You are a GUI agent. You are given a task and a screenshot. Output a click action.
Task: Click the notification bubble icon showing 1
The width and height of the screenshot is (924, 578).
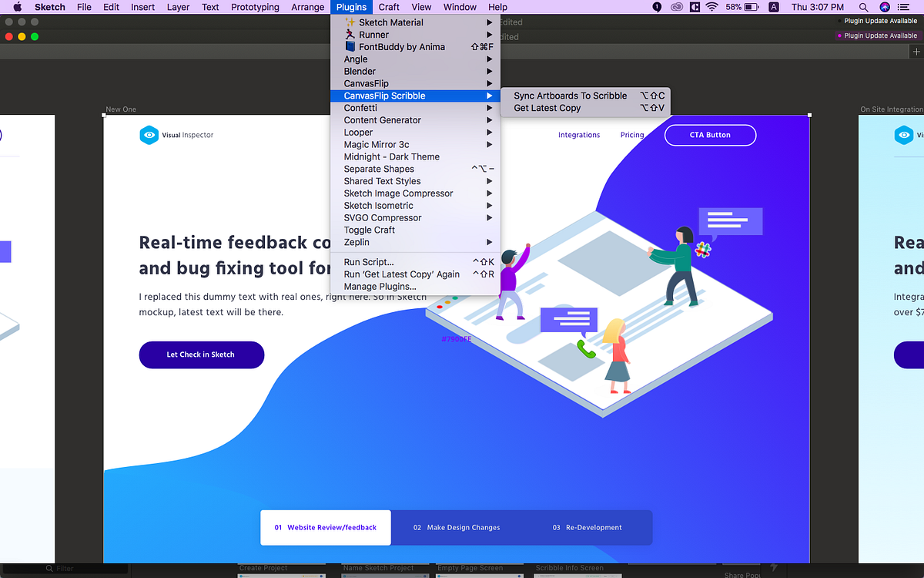(x=657, y=7)
